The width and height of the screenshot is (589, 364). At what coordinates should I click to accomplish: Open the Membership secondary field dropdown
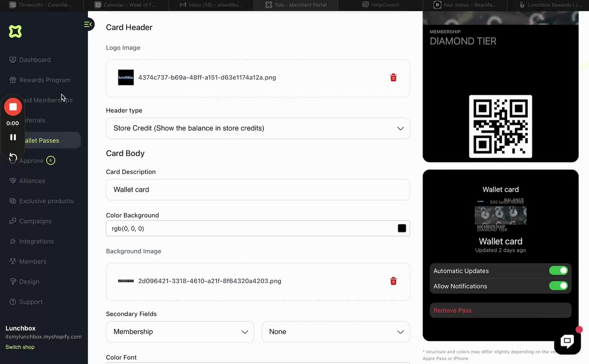tap(180, 332)
